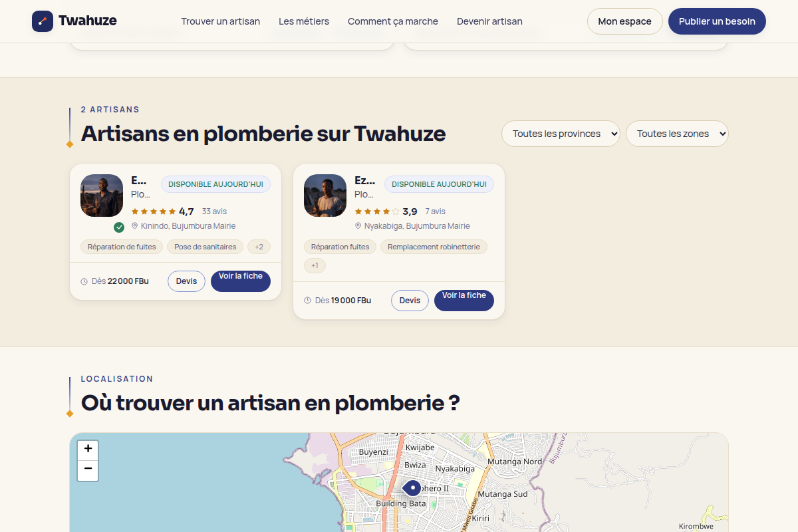Screen dimensions: 798x532
Task: Click Artisans en plomberie sur Twahuze heading
Action: click(x=263, y=134)
